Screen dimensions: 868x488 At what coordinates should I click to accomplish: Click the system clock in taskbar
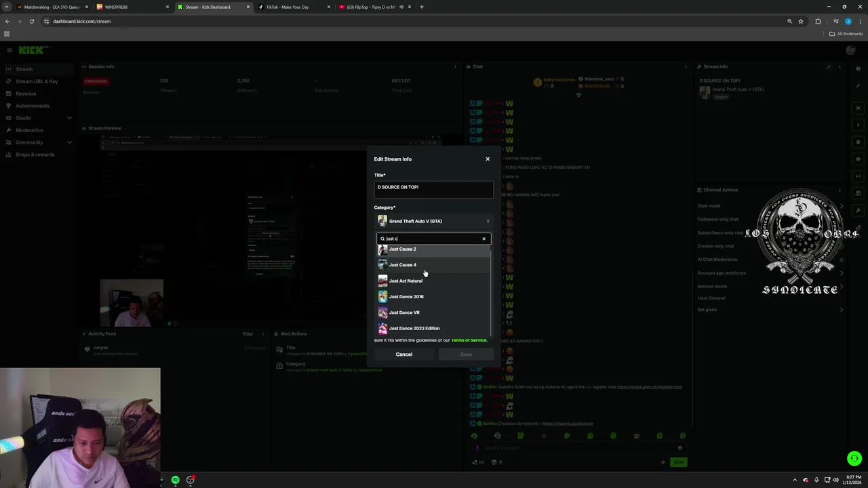(852, 480)
